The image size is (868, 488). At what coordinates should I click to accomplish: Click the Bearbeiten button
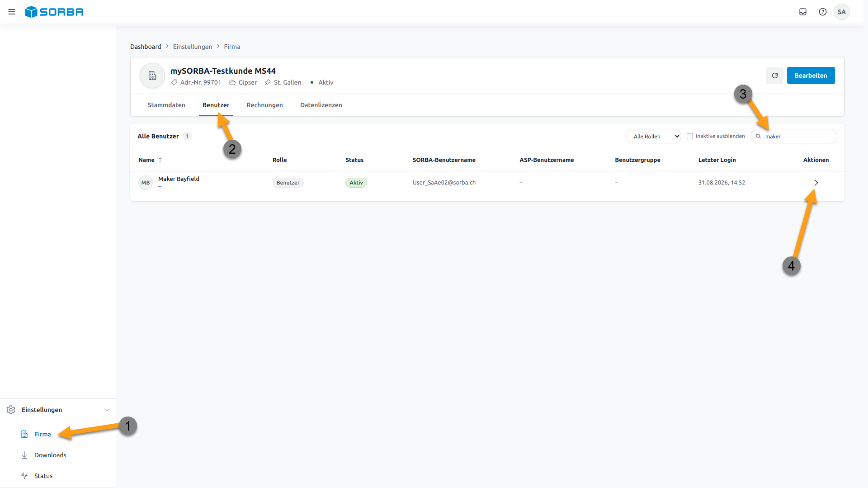click(x=811, y=76)
